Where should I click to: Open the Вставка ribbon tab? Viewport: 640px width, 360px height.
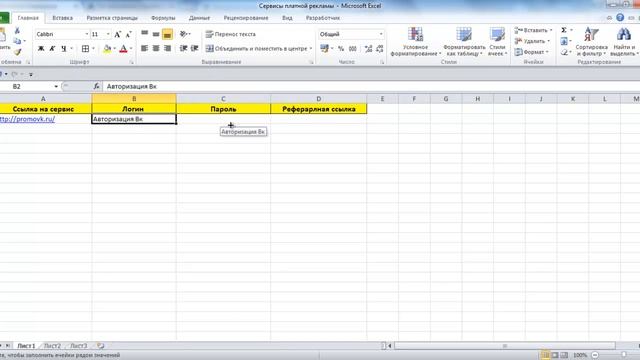pyautogui.click(x=62, y=18)
